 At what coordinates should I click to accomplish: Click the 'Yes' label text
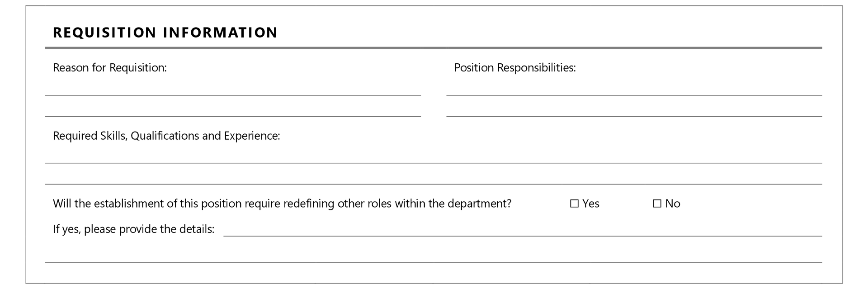click(591, 204)
